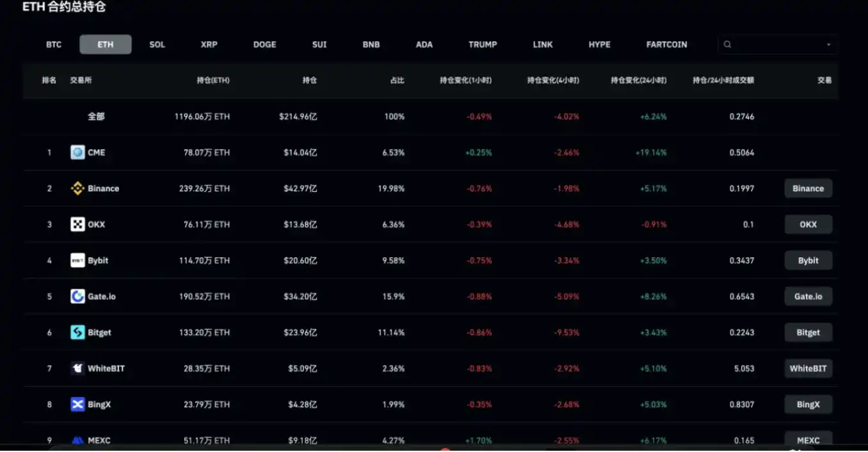
Task: Focus the coin search input field
Action: click(x=776, y=45)
